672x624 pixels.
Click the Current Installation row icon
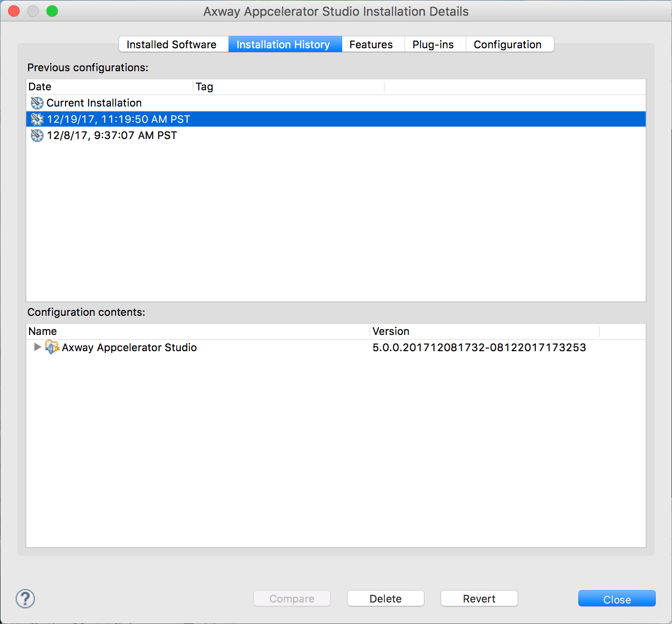click(37, 103)
